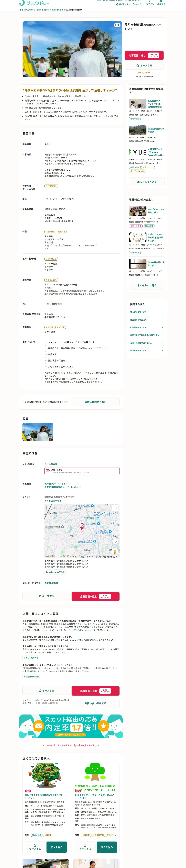Expand 七隈駅の保育士求人 chevron row
This screenshot has height=868, width=186.
pos(147,328)
